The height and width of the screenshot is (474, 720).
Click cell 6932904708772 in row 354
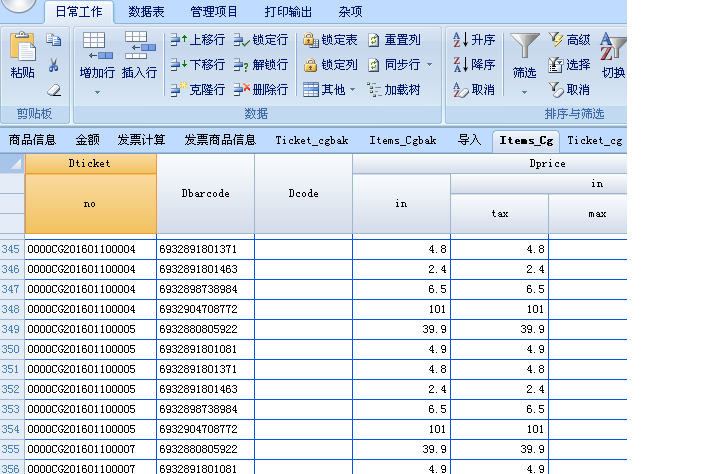205,429
